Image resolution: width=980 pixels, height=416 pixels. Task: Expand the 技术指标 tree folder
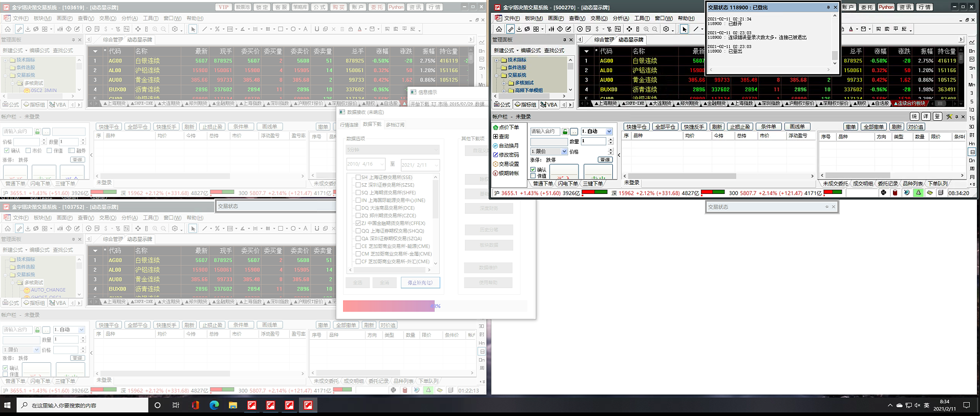[x=496, y=60]
